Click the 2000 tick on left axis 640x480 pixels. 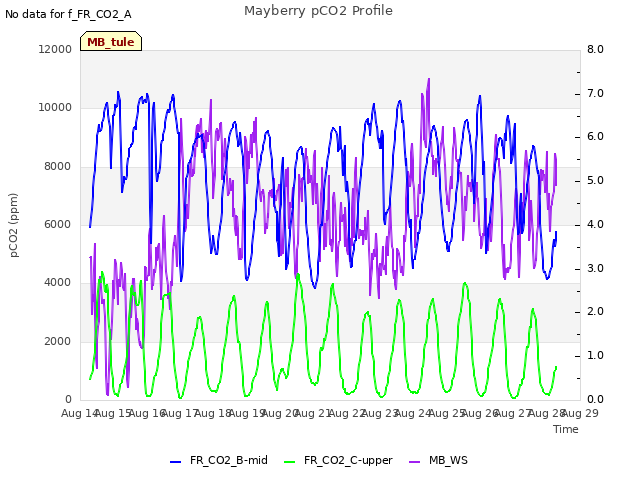[58, 341]
